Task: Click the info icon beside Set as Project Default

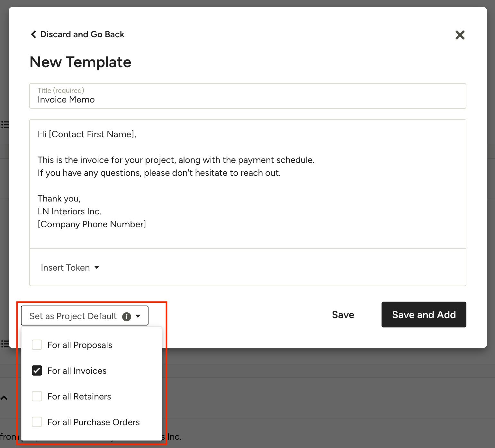Action: point(127,317)
